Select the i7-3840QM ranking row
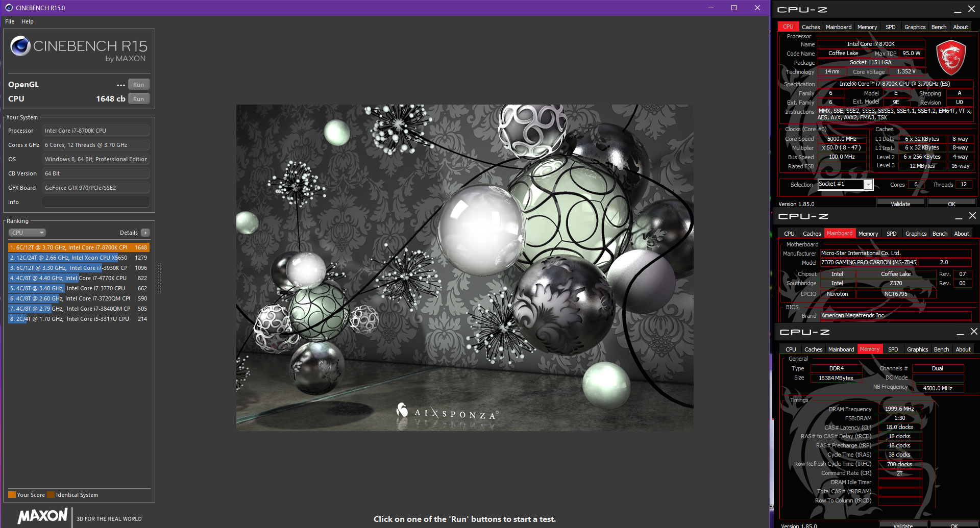Screen dimensions: 980x528 pos(79,309)
